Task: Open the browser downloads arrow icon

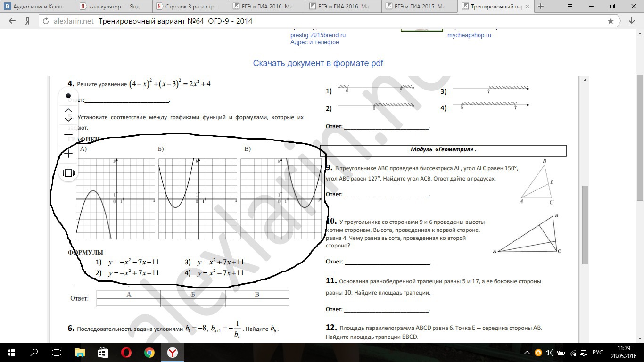Action: click(x=632, y=21)
